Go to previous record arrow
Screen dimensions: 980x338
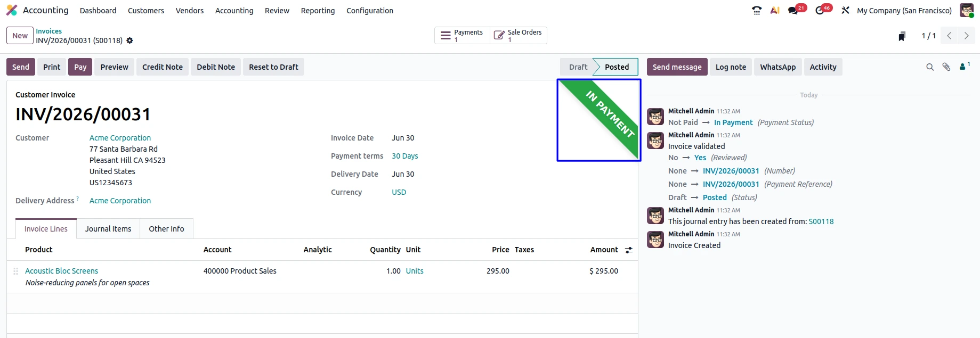click(949, 36)
